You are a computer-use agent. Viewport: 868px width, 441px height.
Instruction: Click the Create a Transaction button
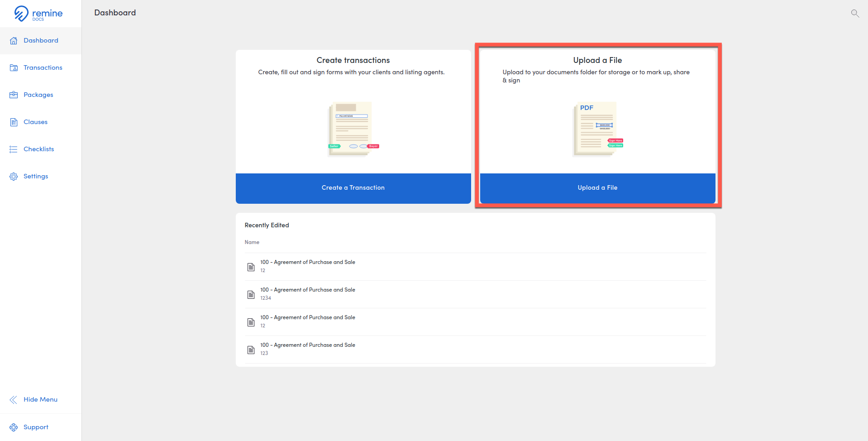click(353, 188)
